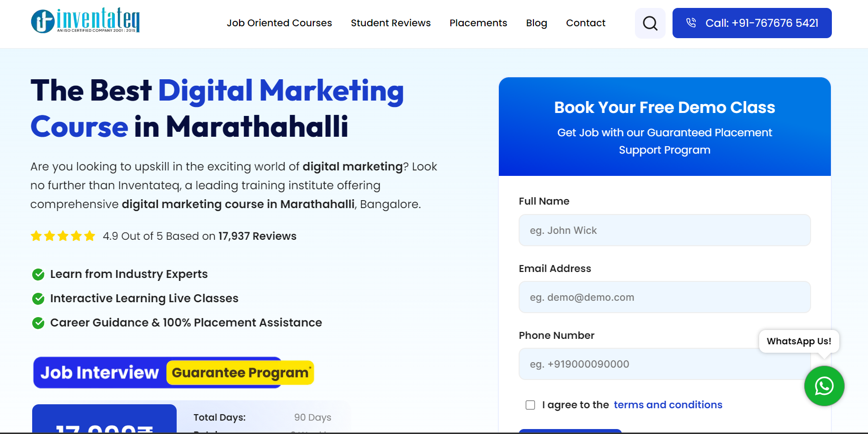Click green checkmark beside Career Guidance
Image resolution: width=868 pixels, height=434 pixels.
click(x=38, y=323)
